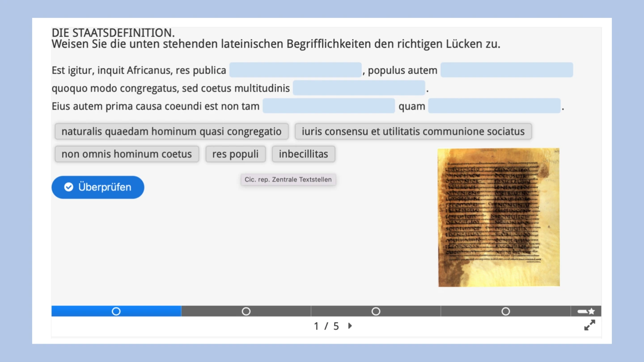Jump to the first progress bar dot
The image size is (644, 362).
coord(116,311)
